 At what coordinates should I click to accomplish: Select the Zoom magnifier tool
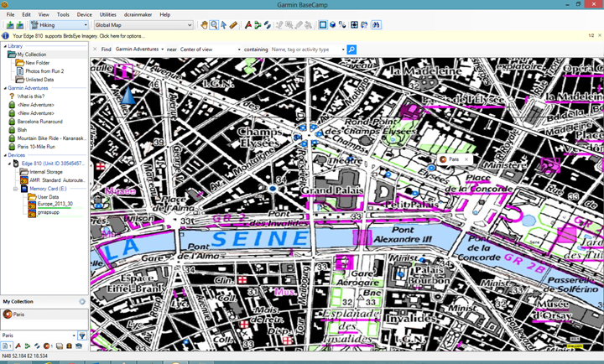214,25
